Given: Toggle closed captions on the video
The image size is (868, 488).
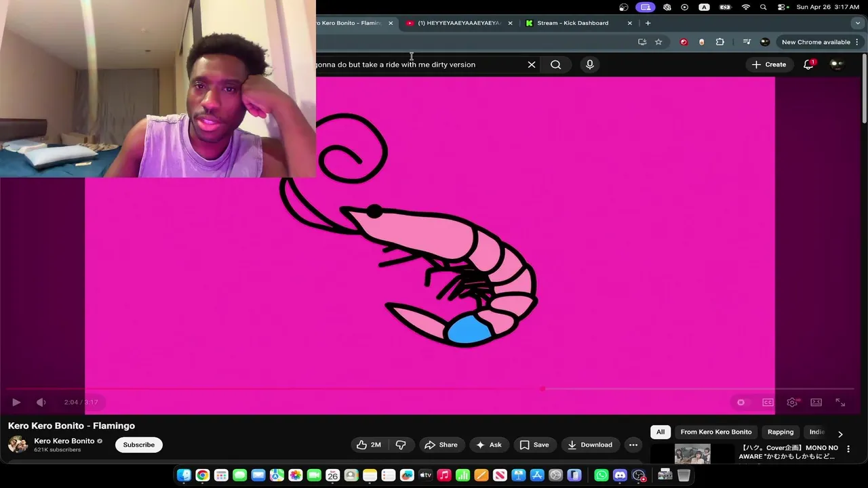Looking at the screenshot, I should click(768, 402).
